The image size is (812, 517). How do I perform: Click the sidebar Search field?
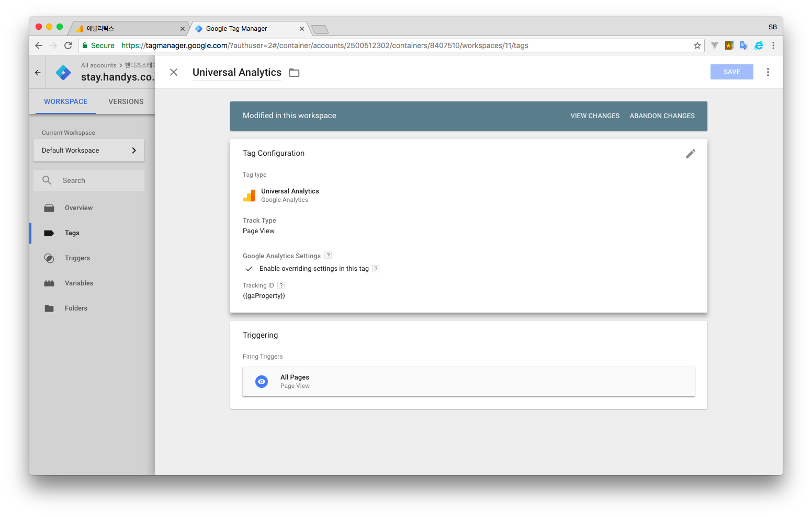click(x=89, y=180)
